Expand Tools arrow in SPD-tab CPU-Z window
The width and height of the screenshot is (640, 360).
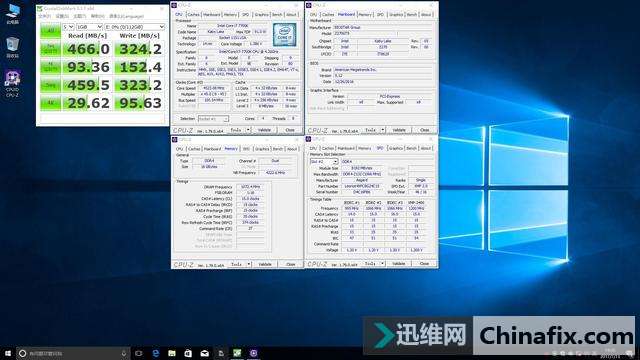382,264
